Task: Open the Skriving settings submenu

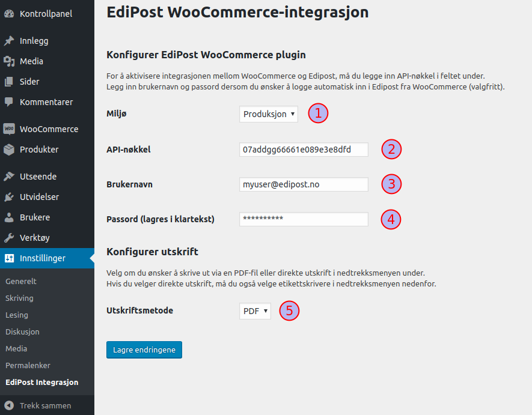Action: (x=19, y=298)
